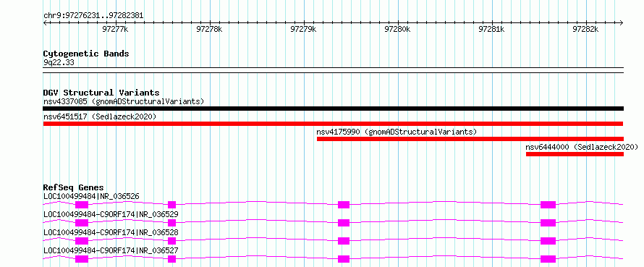Viewport: 644px width, 267px height.
Task: Click the third exon of NR_036527
Action: [x=344, y=259]
